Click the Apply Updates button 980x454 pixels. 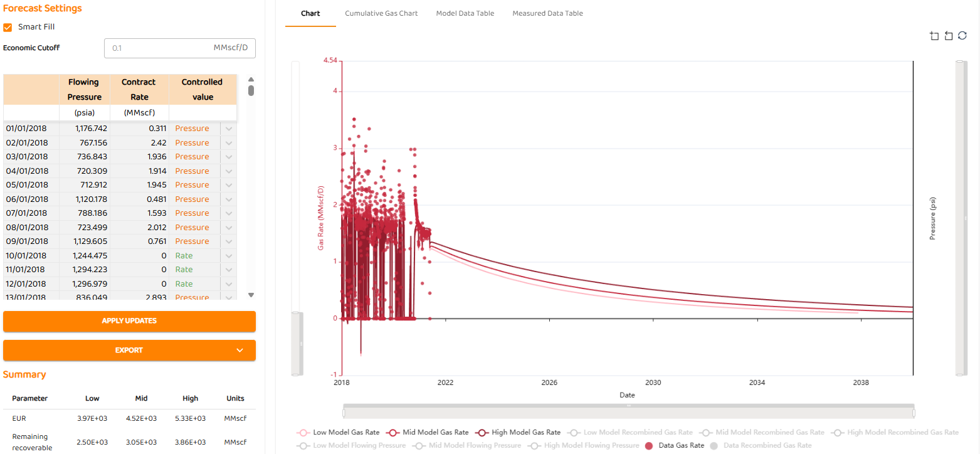tap(129, 321)
